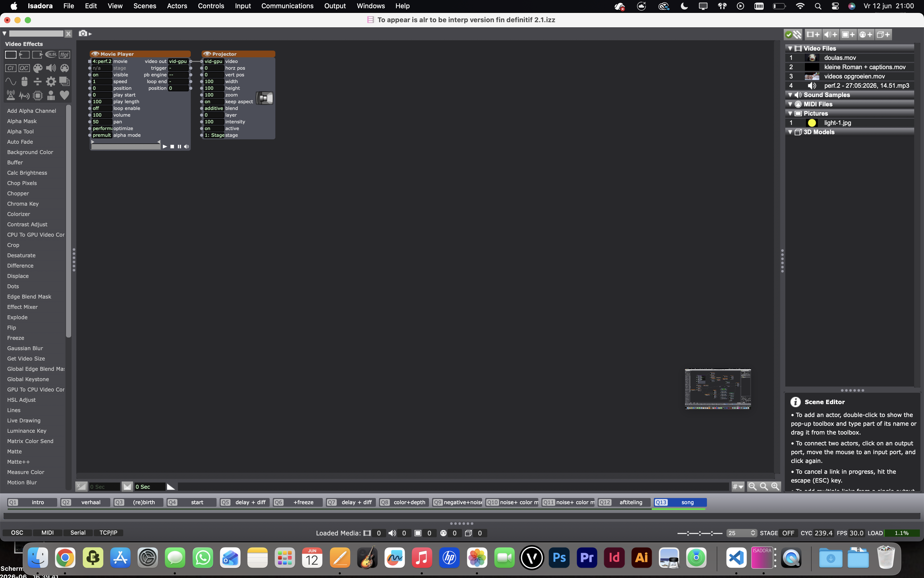
Task: Select the sound frequency waveform category icon
Action: coord(24,95)
